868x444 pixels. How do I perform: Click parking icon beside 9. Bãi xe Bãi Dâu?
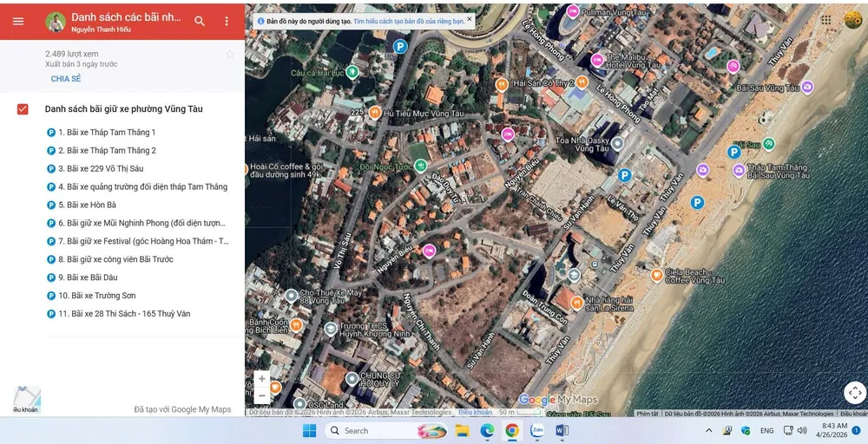tap(51, 278)
